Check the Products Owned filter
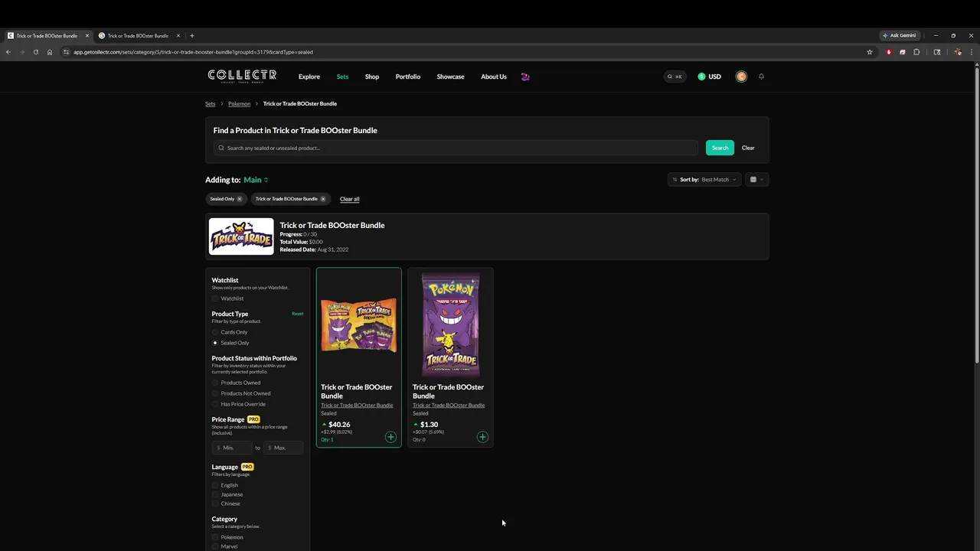The width and height of the screenshot is (980, 551). (x=215, y=383)
